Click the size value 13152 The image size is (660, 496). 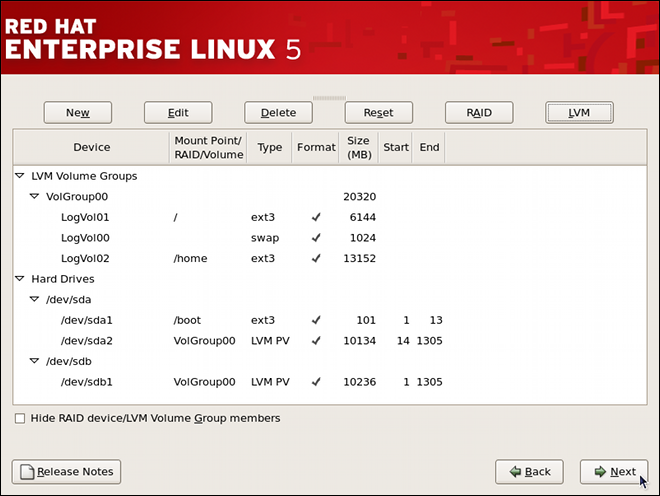click(x=359, y=259)
